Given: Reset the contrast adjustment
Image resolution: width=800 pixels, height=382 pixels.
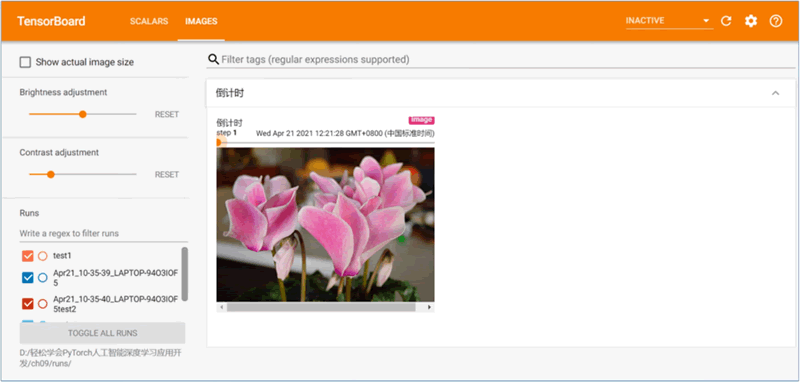Looking at the screenshot, I should click(x=167, y=174).
